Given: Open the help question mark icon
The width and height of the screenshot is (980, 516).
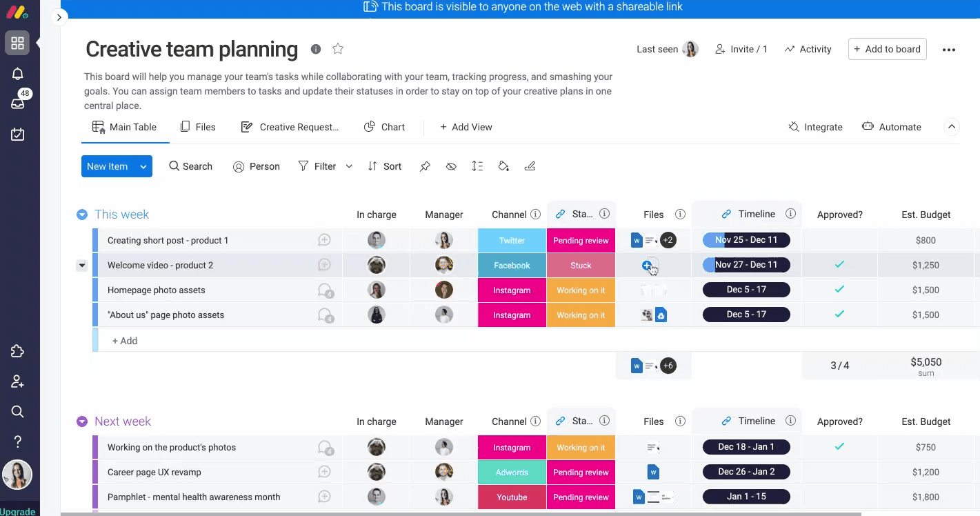Looking at the screenshot, I should coord(17,441).
